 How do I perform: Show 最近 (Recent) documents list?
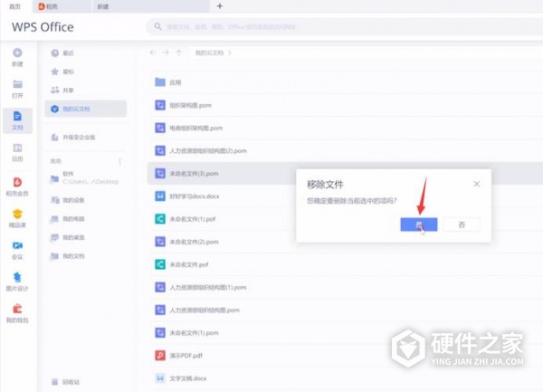tap(62, 53)
